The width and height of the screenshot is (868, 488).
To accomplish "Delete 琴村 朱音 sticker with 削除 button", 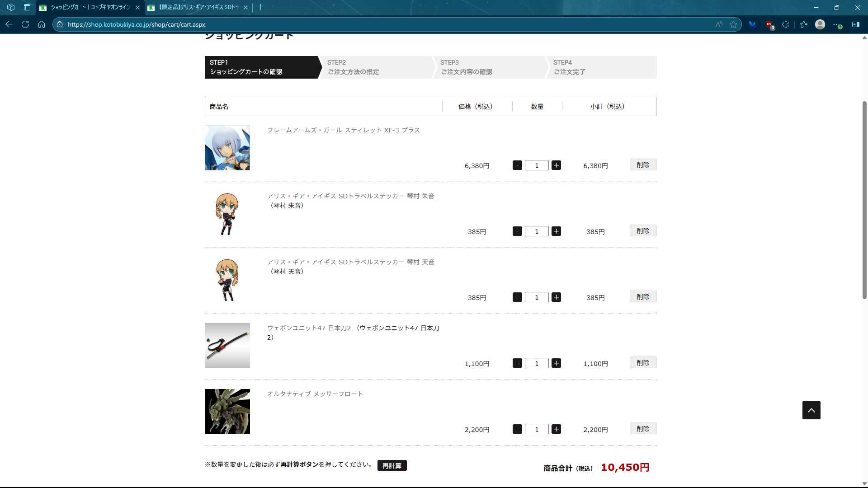I will (x=643, y=231).
